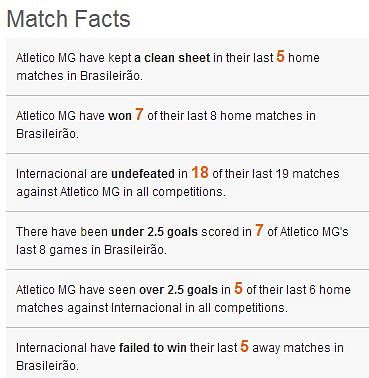Click the bold 'a clean sheet' text

172,58
